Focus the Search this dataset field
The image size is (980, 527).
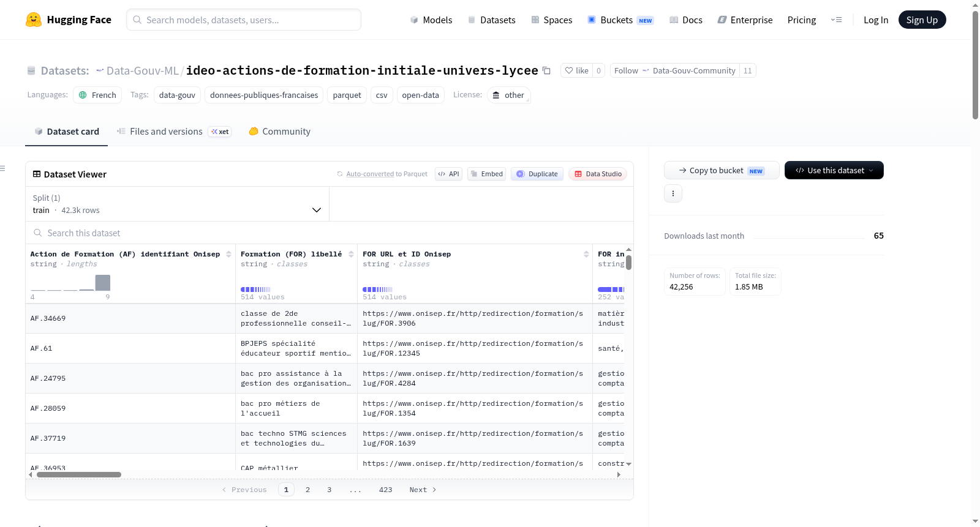330,233
